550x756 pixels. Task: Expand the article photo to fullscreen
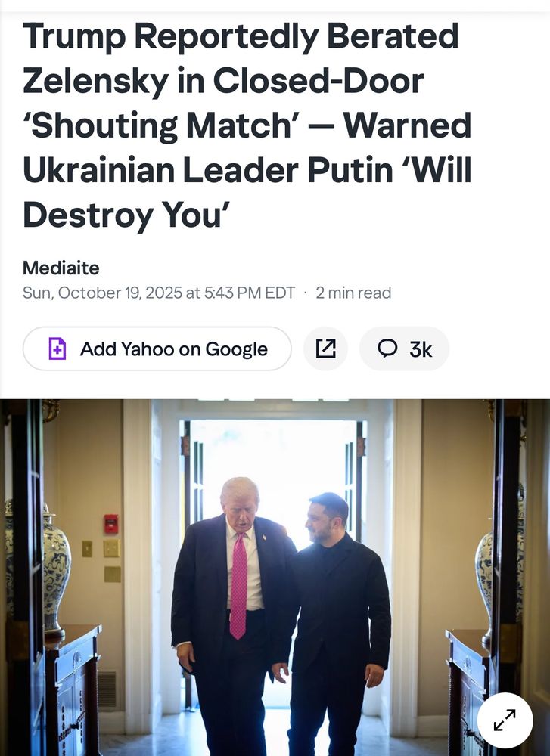click(505, 720)
